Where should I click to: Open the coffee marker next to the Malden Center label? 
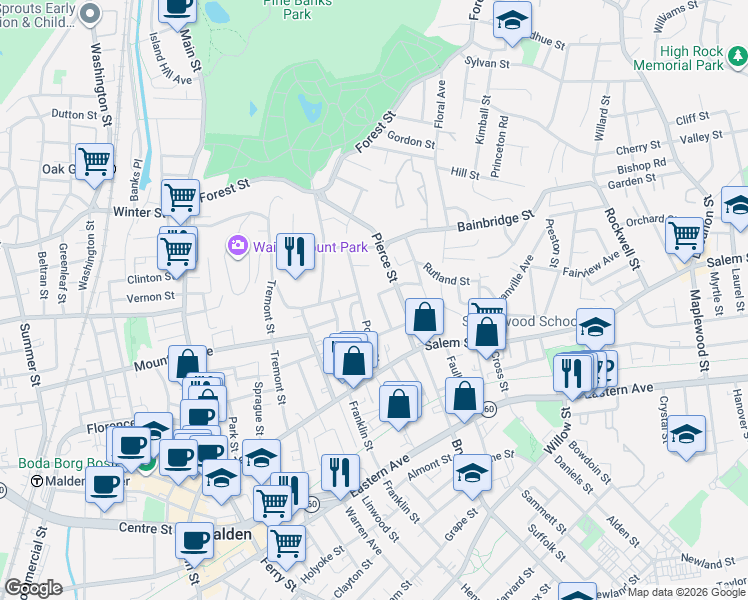point(104,486)
